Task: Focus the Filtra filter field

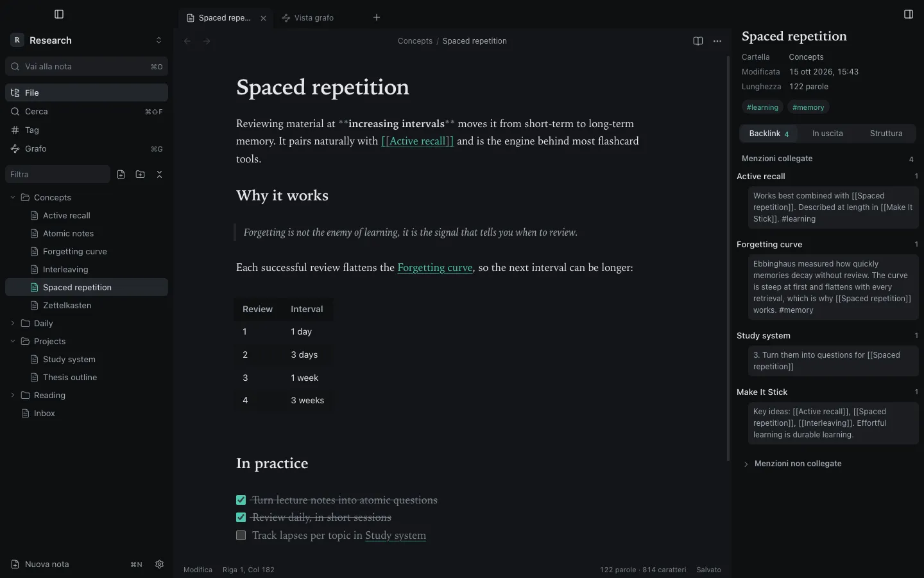Action: click(58, 174)
